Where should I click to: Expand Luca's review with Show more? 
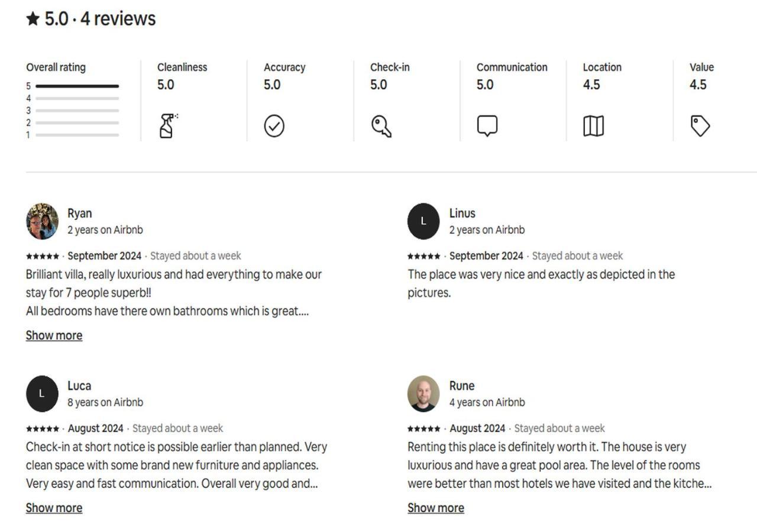54,508
